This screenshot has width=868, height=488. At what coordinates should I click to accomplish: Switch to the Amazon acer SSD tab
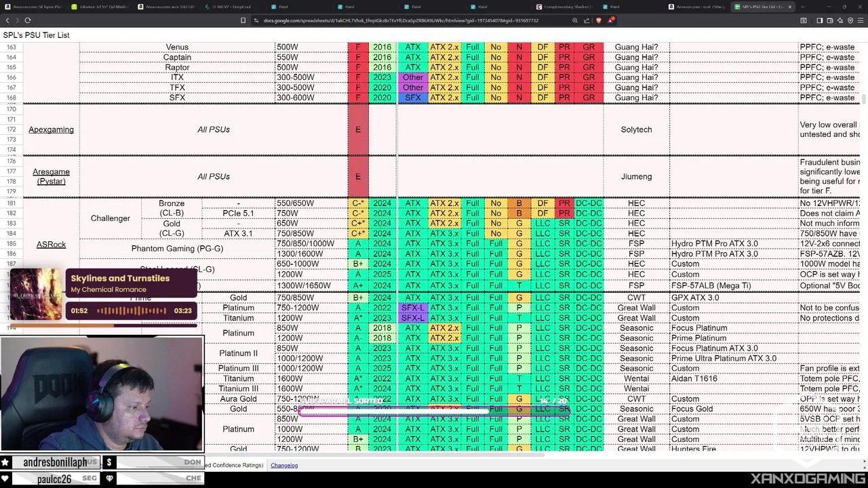[x=167, y=7]
